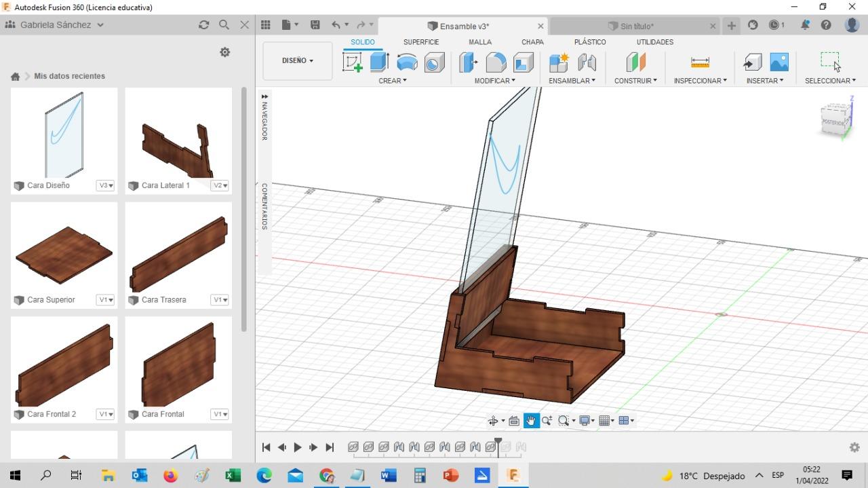Activate the Pan hand tool

coord(531,421)
